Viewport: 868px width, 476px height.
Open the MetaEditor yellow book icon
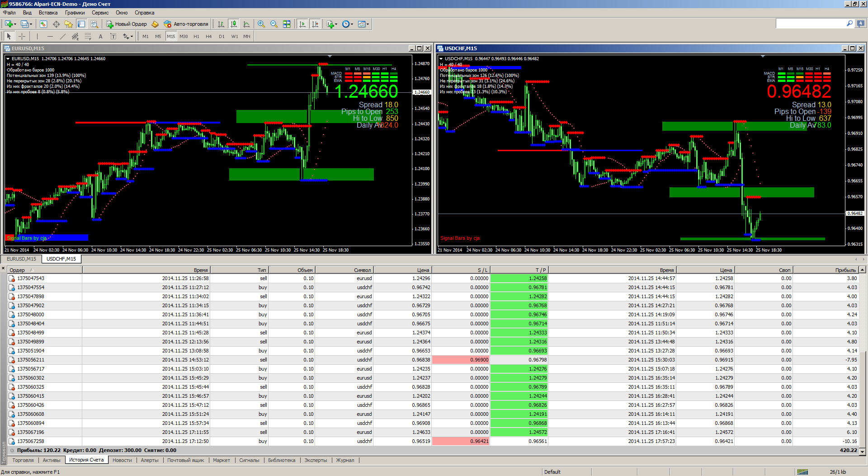(x=155, y=24)
